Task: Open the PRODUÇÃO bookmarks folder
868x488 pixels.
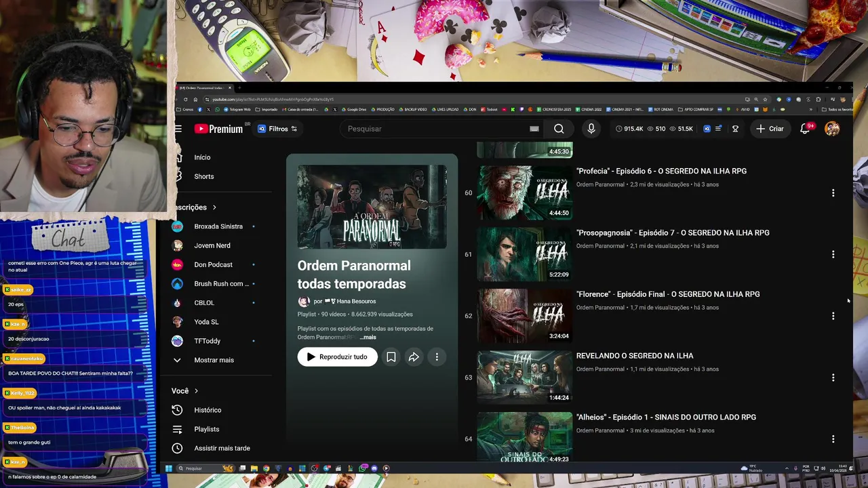Action: (382, 109)
